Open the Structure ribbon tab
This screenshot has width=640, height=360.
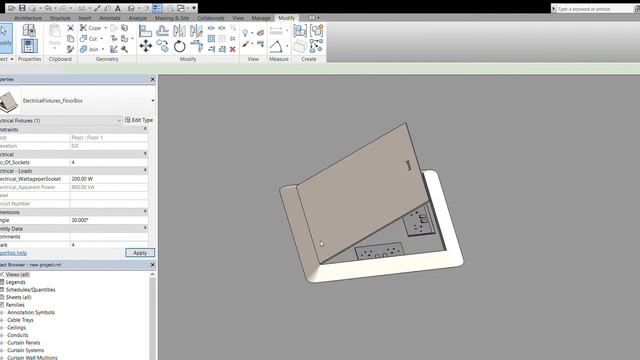click(60, 18)
